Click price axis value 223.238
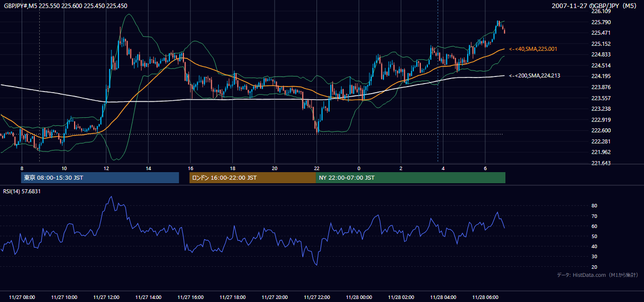Image resolution: width=644 pixels, height=302 pixels. pyautogui.click(x=601, y=109)
